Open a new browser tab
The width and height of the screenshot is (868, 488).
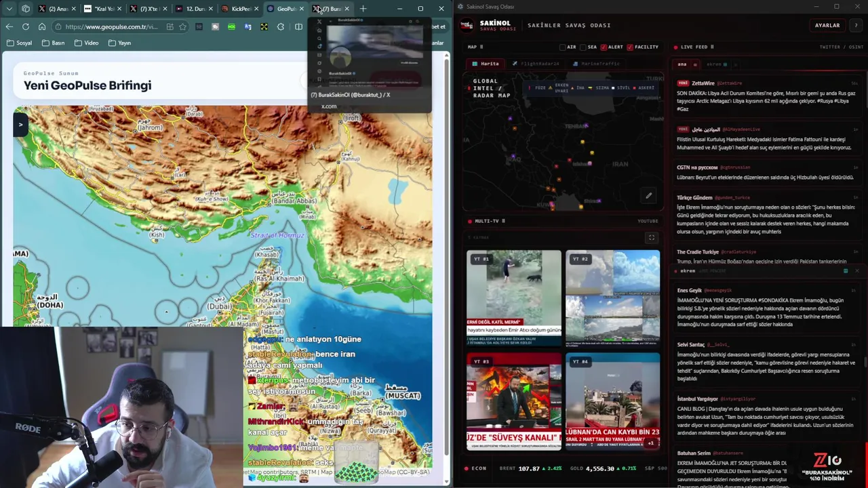(x=363, y=9)
